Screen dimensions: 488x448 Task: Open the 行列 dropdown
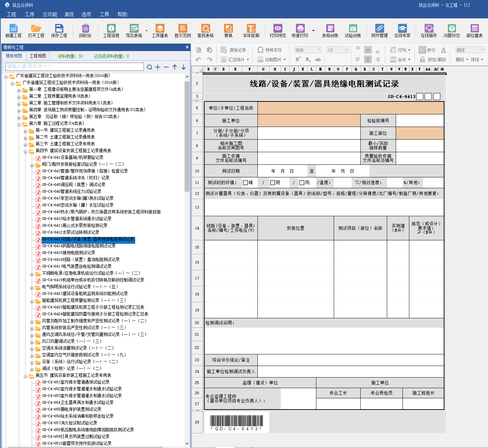400,50
